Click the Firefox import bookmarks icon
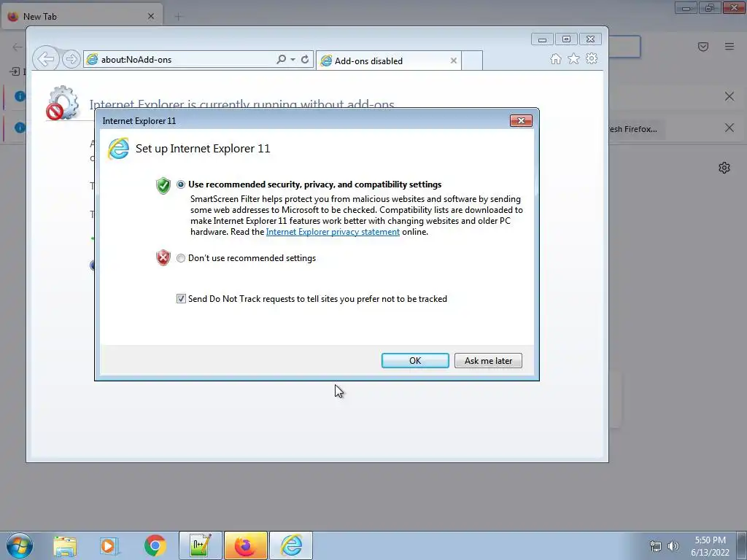Image resolution: width=747 pixels, height=560 pixels. tap(15, 71)
